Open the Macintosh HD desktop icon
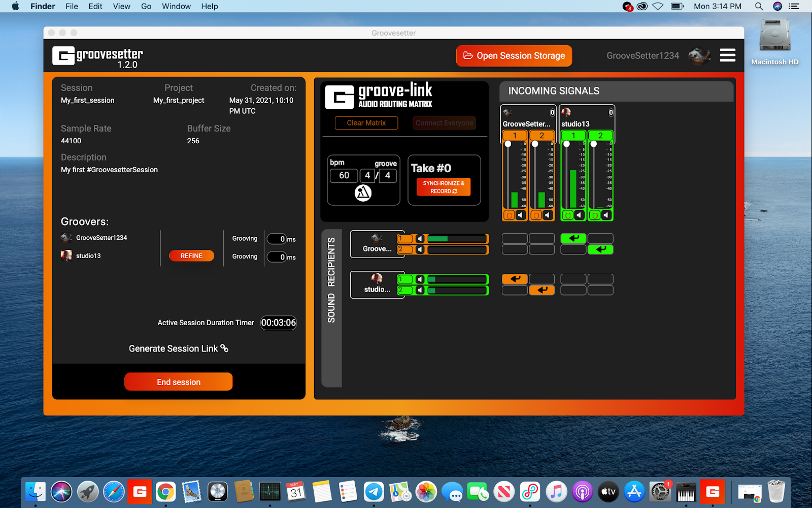812x508 pixels. click(x=774, y=43)
